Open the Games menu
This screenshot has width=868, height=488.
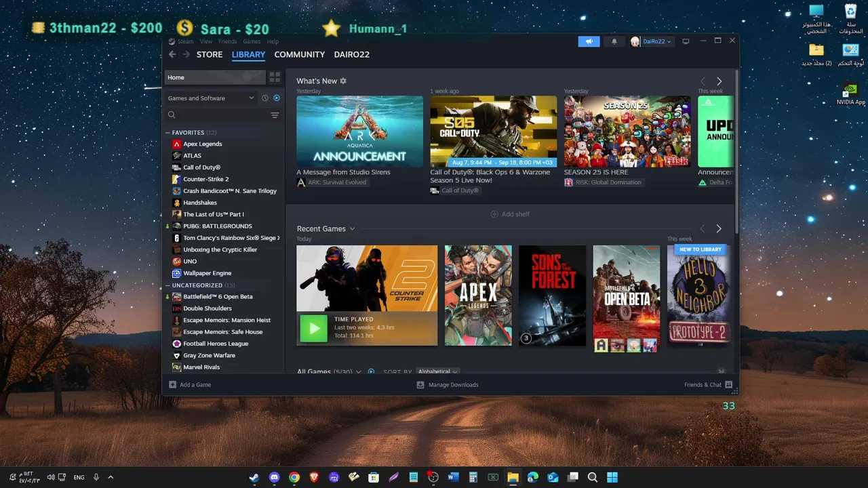[252, 41]
